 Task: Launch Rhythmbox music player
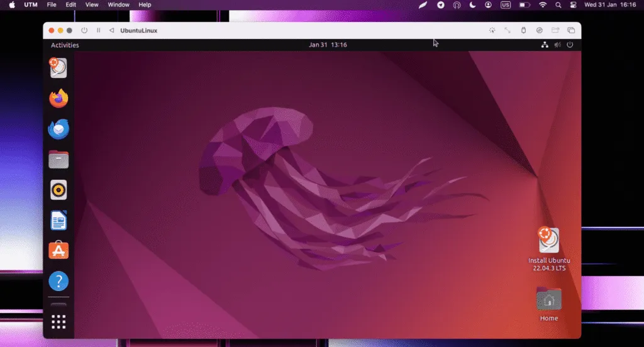pyautogui.click(x=58, y=190)
